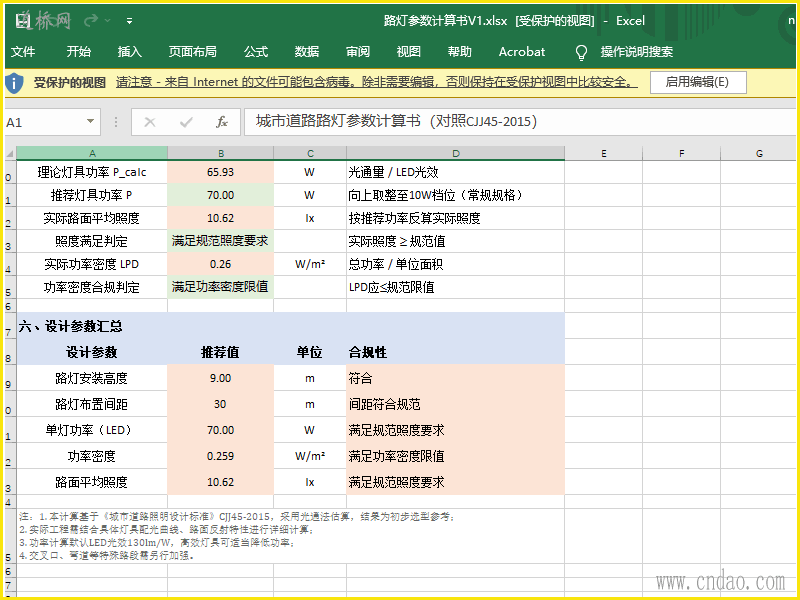
Task: Select the cell 向上取整至10W档位（常规规格）
Action: tap(456, 195)
